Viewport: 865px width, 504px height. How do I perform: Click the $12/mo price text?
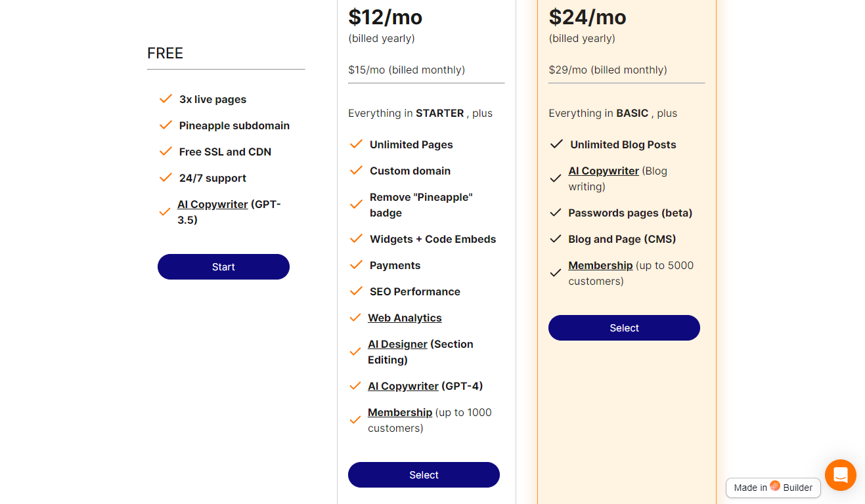[386, 16]
